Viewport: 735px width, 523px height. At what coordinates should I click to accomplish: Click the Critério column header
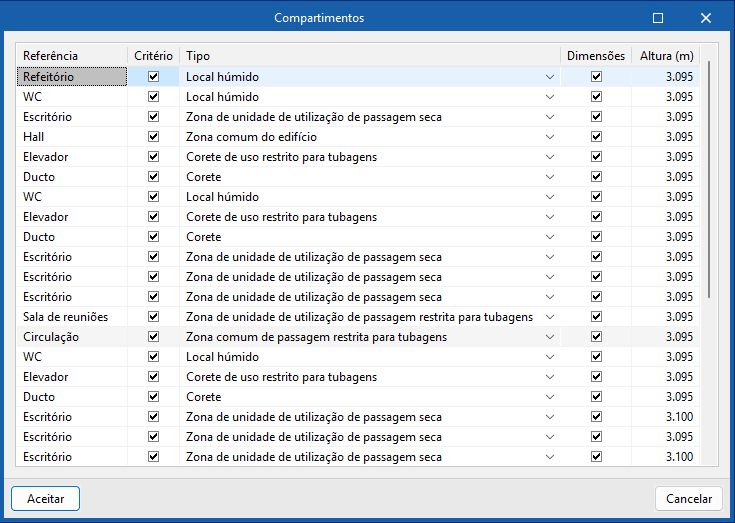point(153,56)
